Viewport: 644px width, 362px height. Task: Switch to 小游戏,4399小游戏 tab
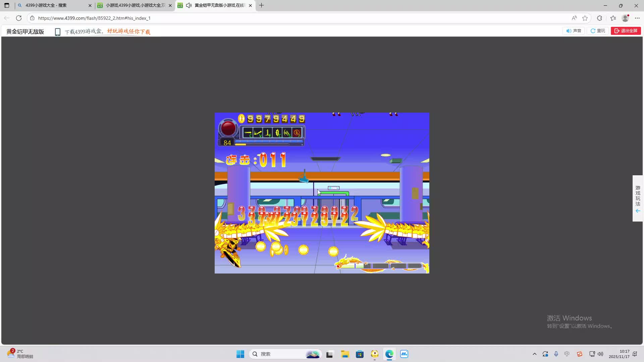(x=134, y=5)
